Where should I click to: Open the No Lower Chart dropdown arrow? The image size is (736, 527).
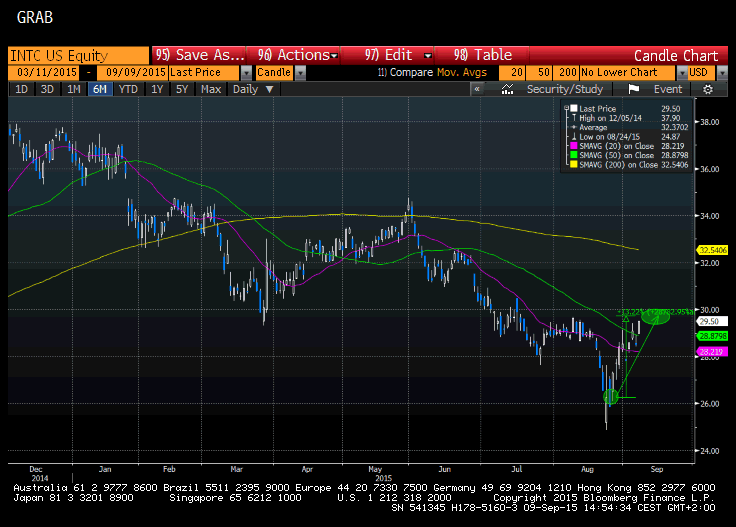pos(682,73)
